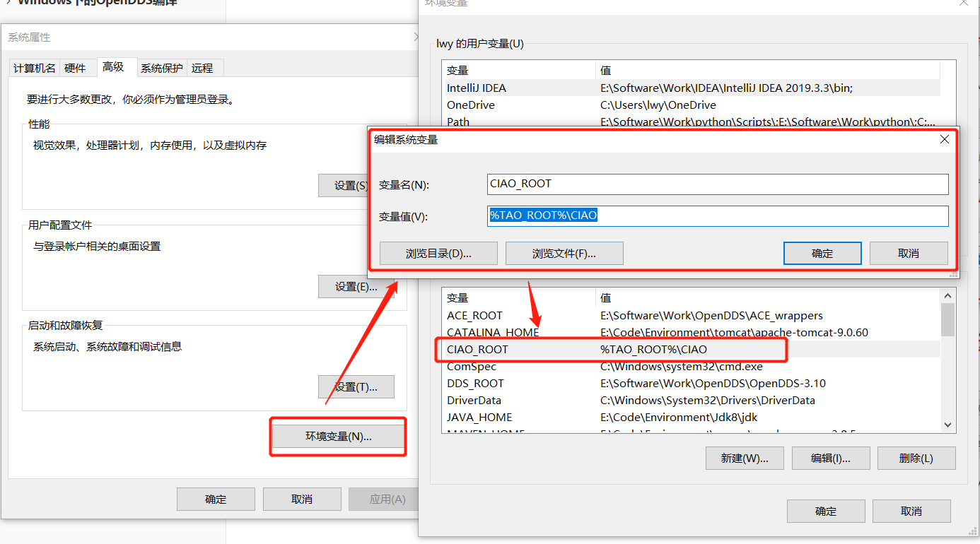This screenshot has width=980, height=544.
Task: Click 浏览文件(F) to browse for a file
Action: pyautogui.click(x=564, y=253)
